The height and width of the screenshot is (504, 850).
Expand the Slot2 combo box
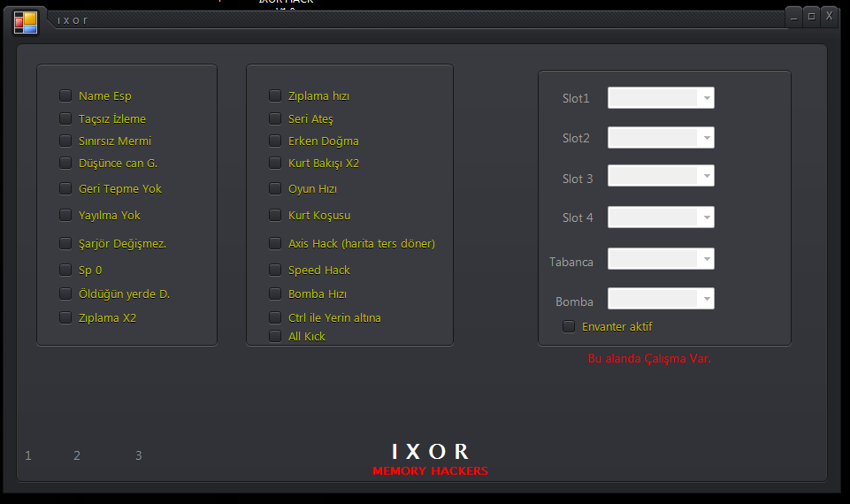(661, 138)
